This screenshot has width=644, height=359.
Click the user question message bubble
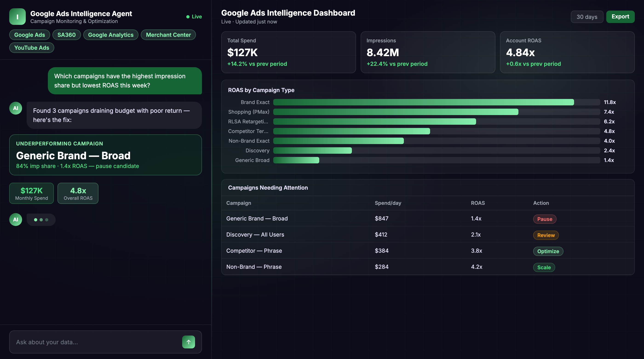[125, 81]
